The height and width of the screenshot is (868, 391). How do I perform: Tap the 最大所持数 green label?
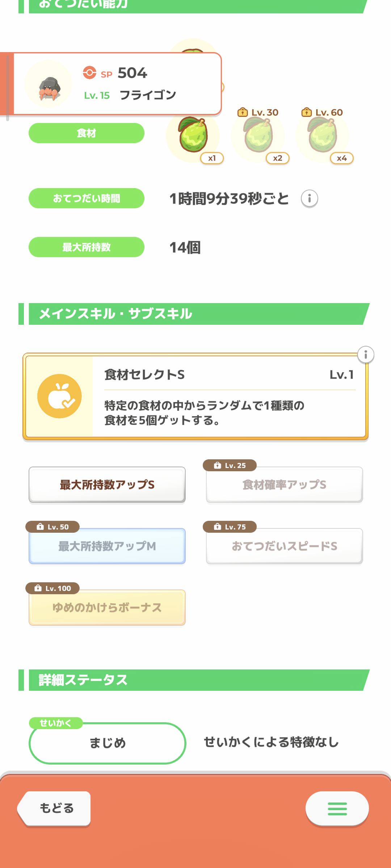coord(87,247)
